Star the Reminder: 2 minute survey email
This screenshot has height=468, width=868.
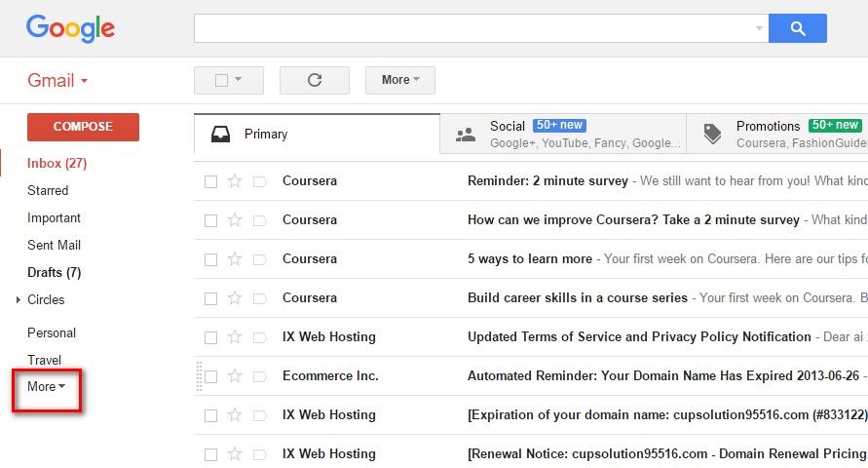[x=235, y=181]
